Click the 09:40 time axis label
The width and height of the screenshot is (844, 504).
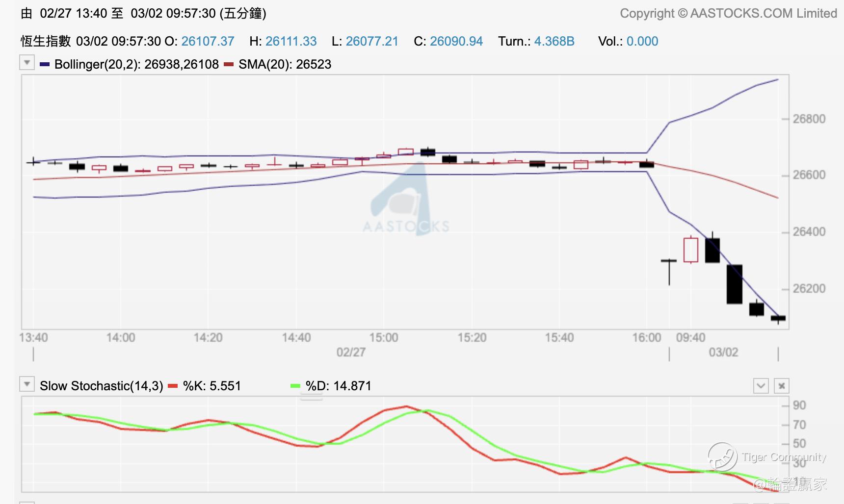tap(691, 338)
